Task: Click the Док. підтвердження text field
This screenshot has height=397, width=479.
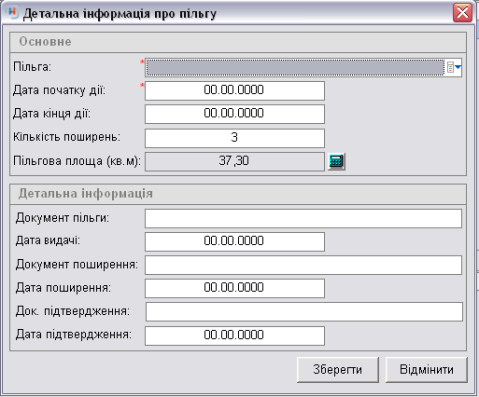Action: (304, 312)
